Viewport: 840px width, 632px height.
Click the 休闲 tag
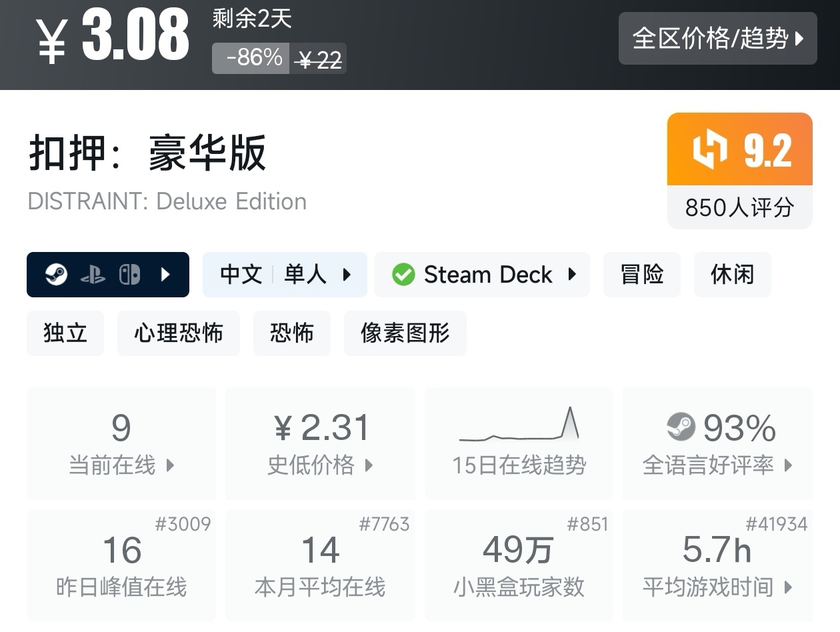pyautogui.click(x=732, y=275)
